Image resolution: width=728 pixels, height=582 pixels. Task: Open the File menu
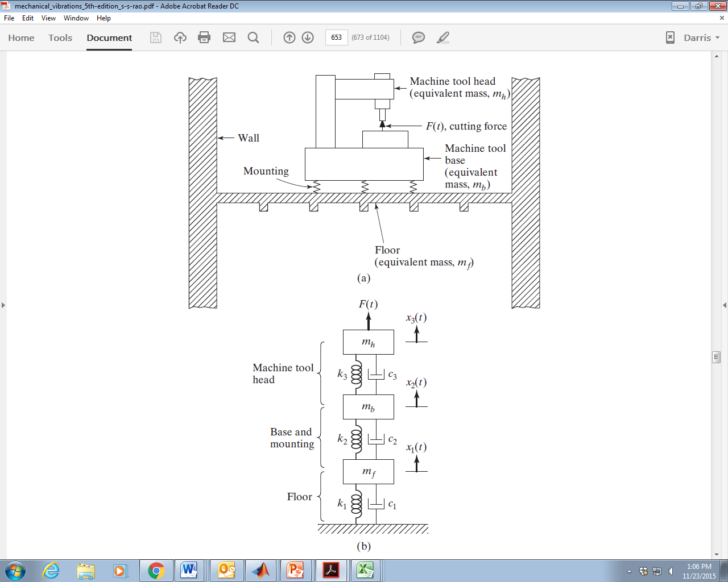[x=9, y=18]
